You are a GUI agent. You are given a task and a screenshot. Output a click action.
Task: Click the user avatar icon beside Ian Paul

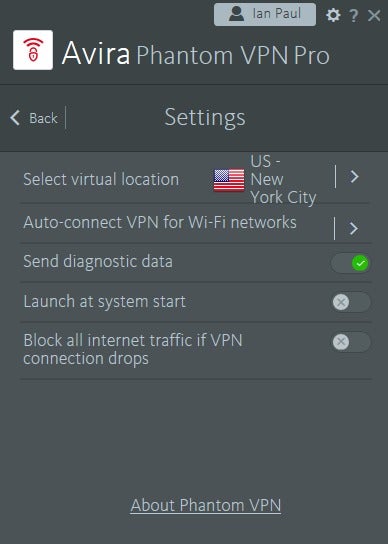[236, 14]
